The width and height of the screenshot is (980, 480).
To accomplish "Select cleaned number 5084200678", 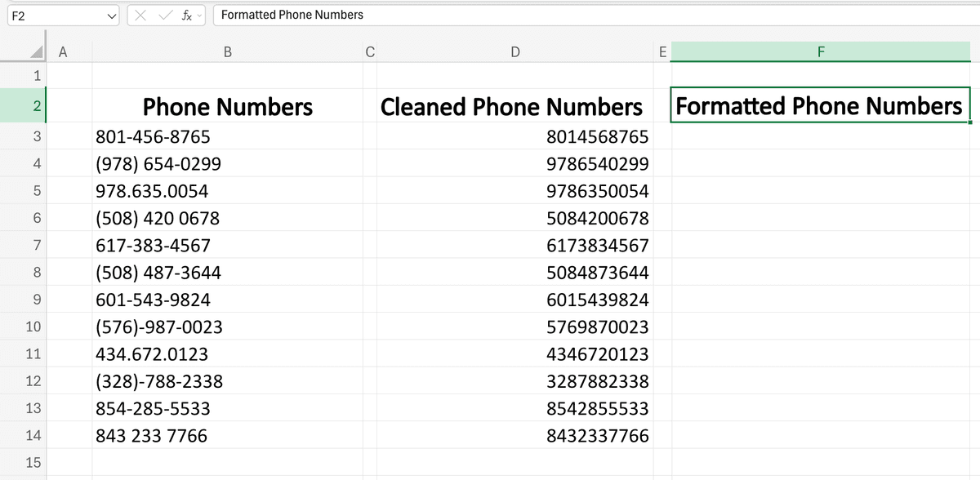I will pyautogui.click(x=515, y=219).
